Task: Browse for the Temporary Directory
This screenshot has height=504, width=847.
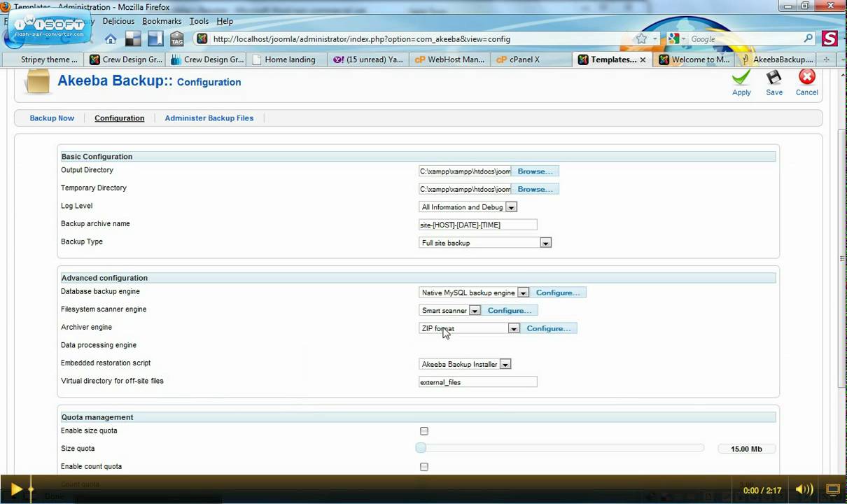Action: pyautogui.click(x=535, y=190)
